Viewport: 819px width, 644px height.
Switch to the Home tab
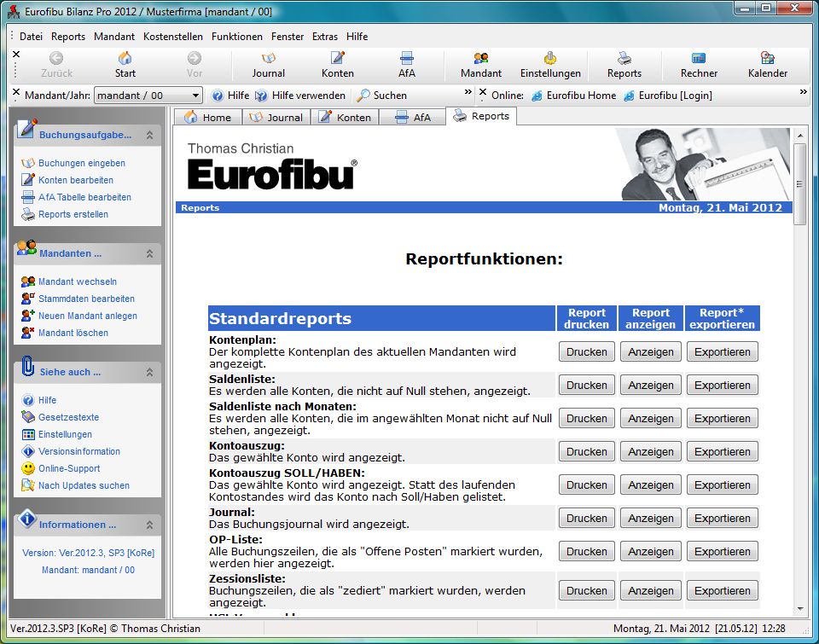point(208,118)
